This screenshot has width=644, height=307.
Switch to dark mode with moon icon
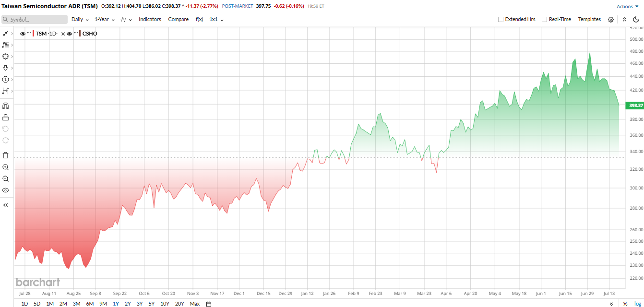click(x=636, y=20)
